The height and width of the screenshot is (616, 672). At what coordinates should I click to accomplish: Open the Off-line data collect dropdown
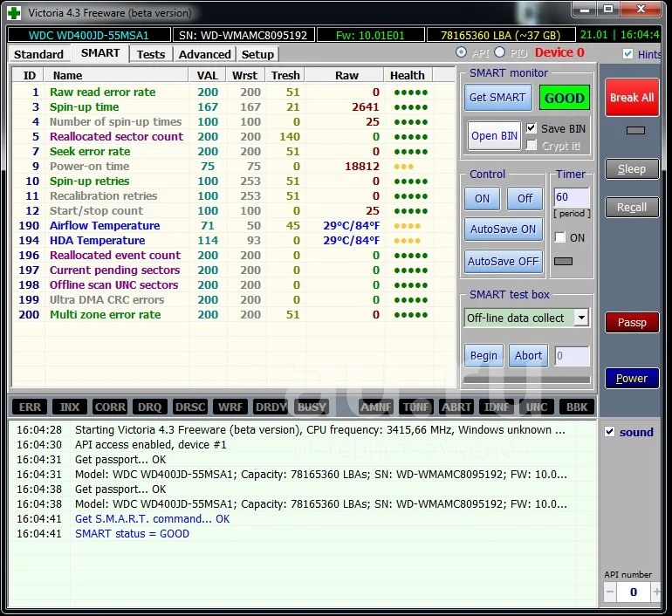point(581,318)
